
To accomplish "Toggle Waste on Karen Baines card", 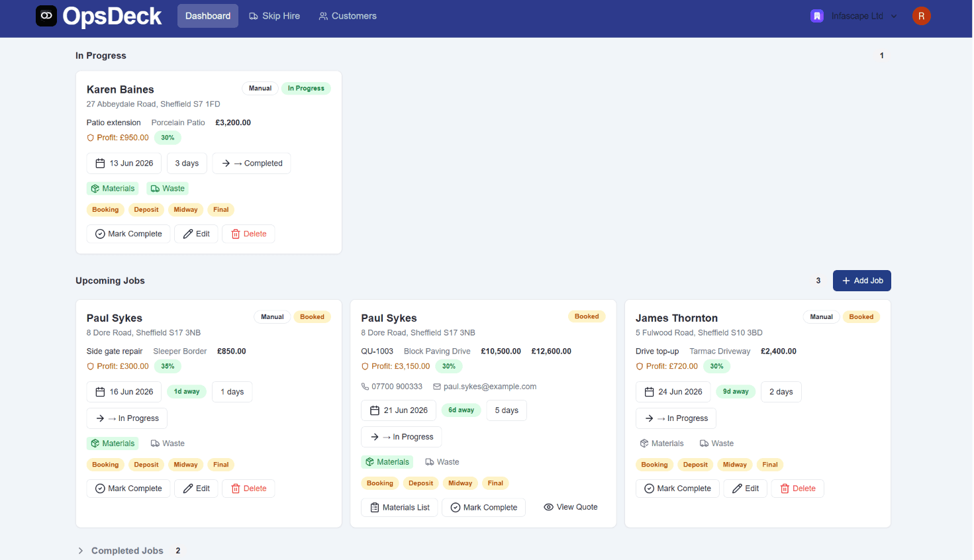I will point(168,189).
